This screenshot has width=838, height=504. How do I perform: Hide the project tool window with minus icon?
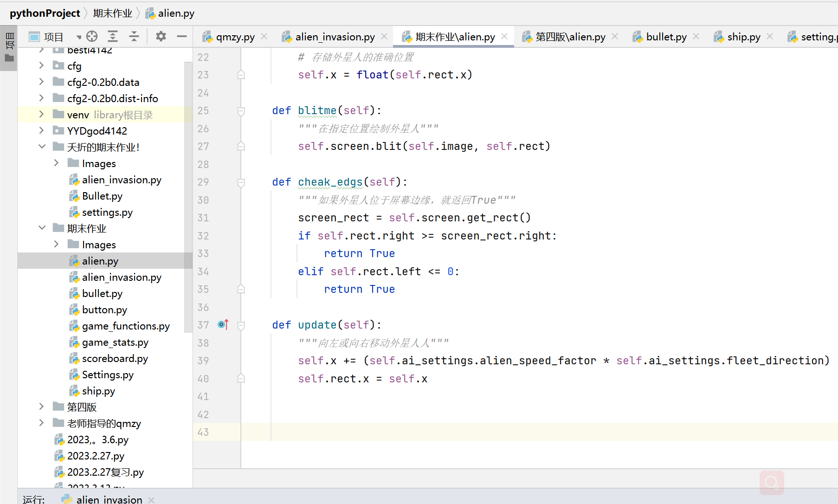(182, 36)
